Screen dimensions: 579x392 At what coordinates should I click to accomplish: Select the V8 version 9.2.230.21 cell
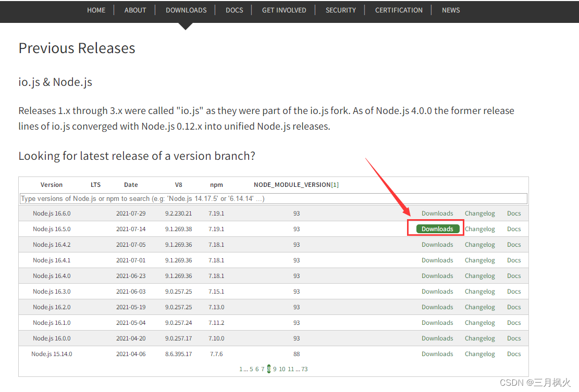pyautogui.click(x=178, y=213)
